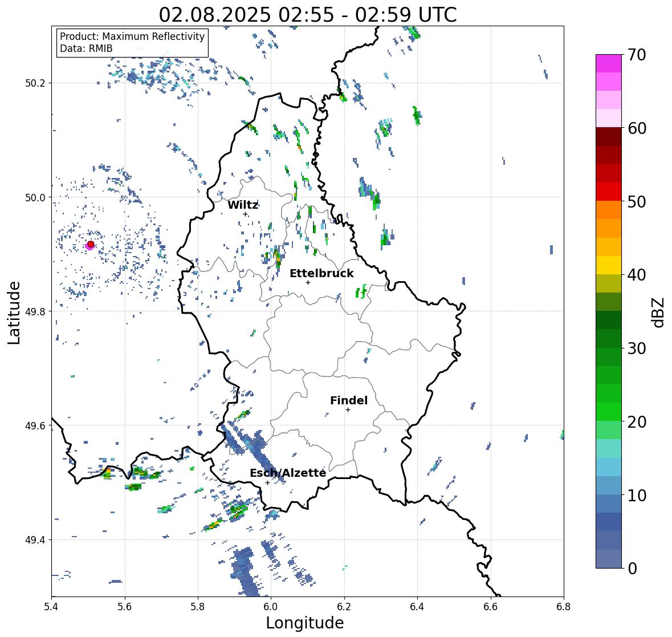Click colorbar tick label 10

pyautogui.click(x=637, y=495)
